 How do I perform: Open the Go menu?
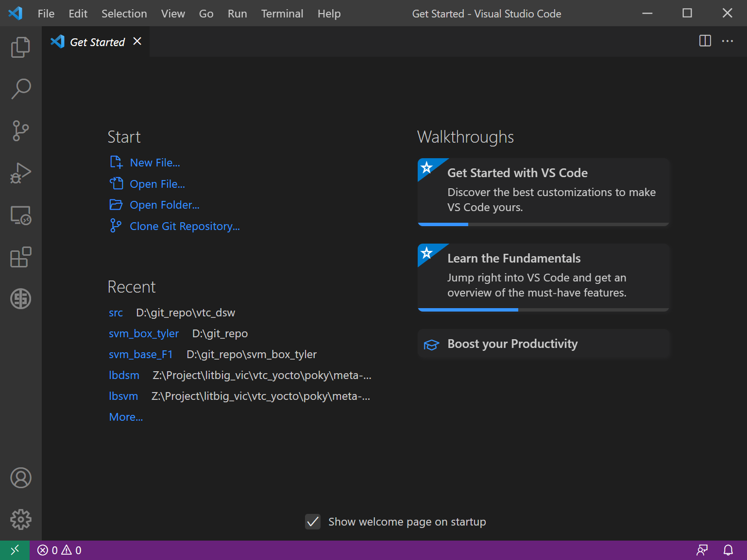click(206, 14)
